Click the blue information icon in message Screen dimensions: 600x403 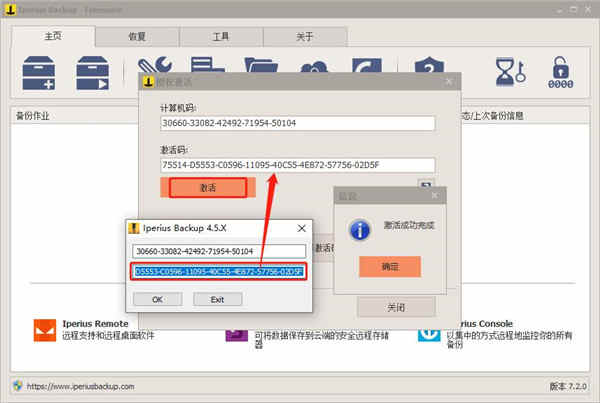[x=360, y=230]
